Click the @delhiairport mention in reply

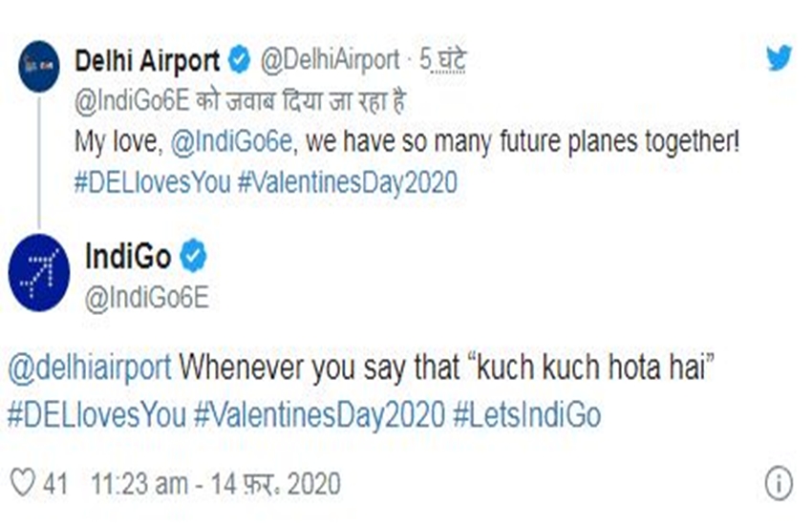[90, 368]
